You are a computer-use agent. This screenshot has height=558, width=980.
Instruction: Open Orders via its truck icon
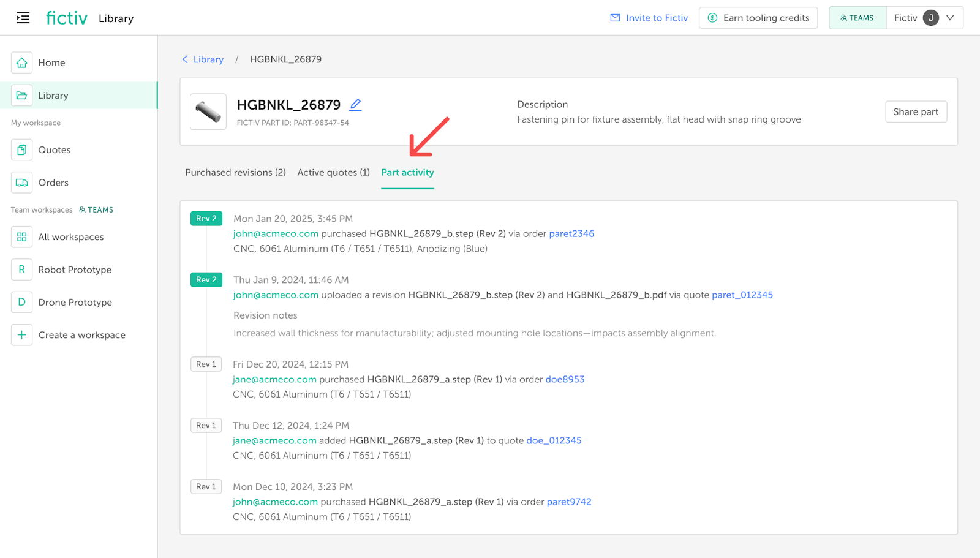pos(21,183)
